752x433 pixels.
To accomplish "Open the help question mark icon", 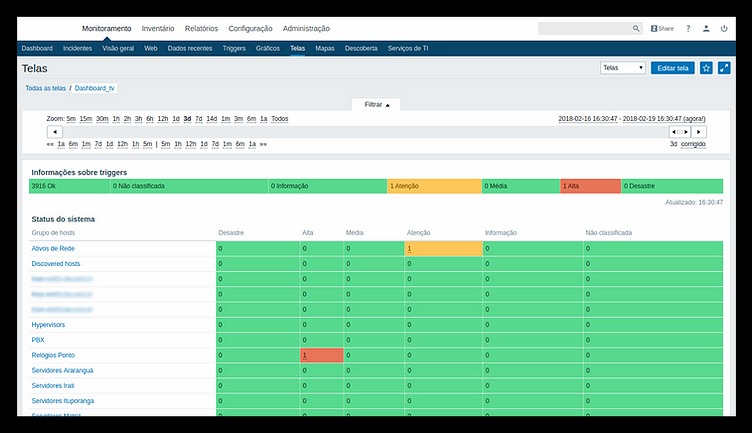I will [689, 29].
